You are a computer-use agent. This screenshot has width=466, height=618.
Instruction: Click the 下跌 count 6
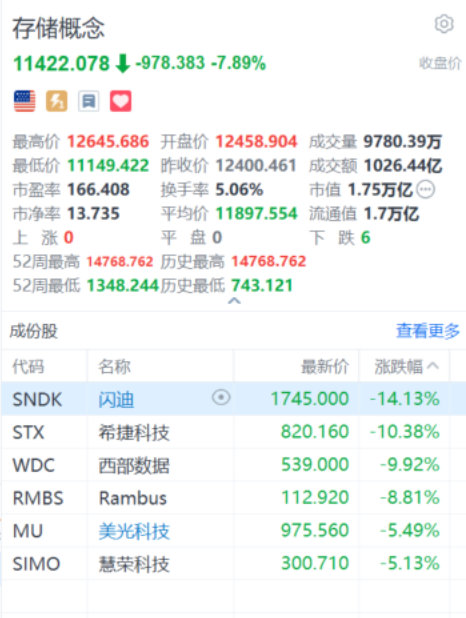[366, 238]
